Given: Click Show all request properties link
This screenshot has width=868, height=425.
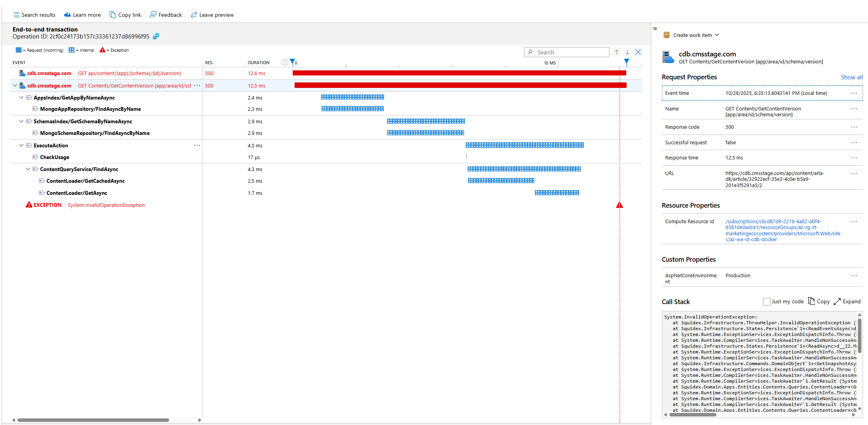Looking at the screenshot, I should [x=851, y=77].
